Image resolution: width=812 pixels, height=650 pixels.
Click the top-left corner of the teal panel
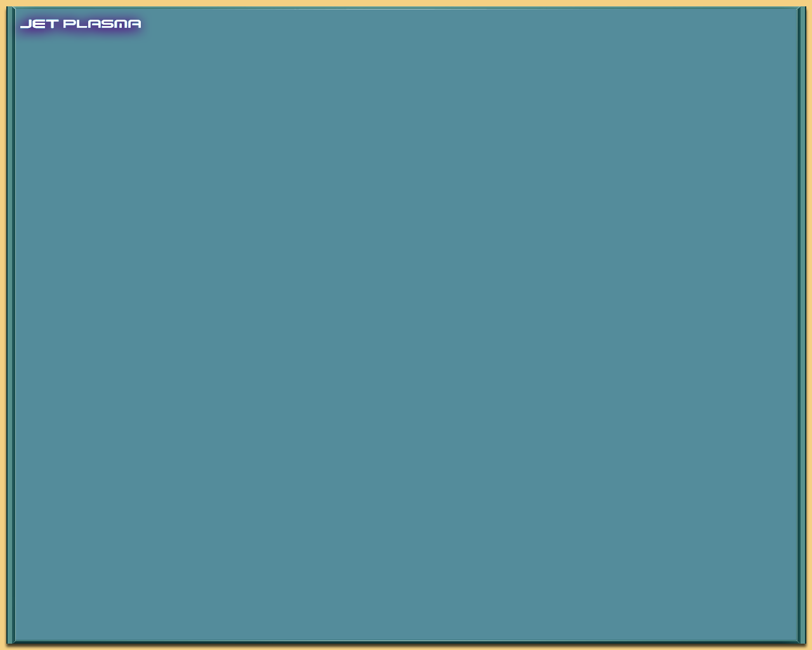pos(8,8)
